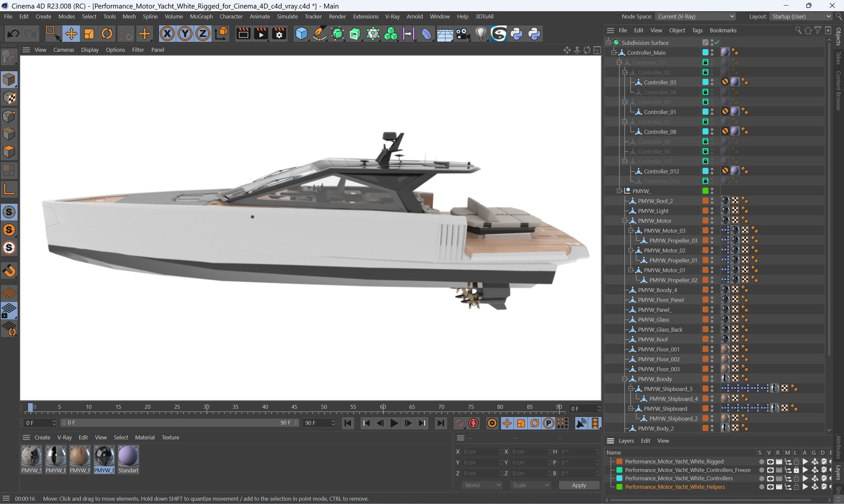This screenshot has width=844, height=504.
Task: Collapse the PMYW_ null tree node
Action: pyautogui.click(x=619, y=191)
